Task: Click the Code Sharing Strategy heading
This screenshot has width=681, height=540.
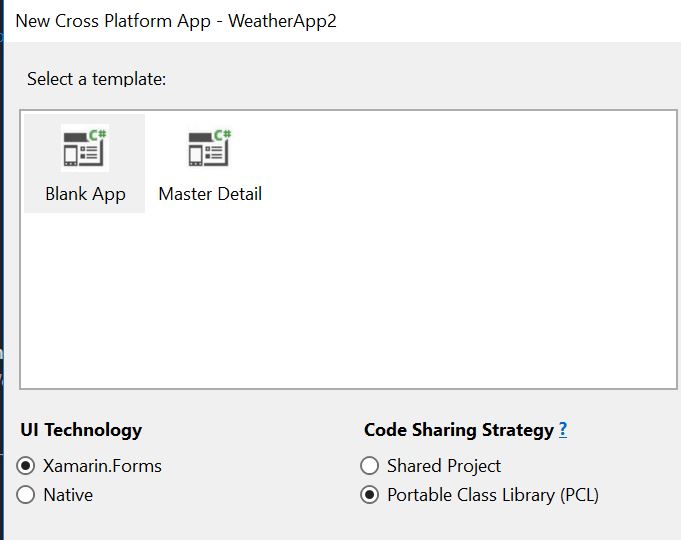Action: click(x=459, y=430)
